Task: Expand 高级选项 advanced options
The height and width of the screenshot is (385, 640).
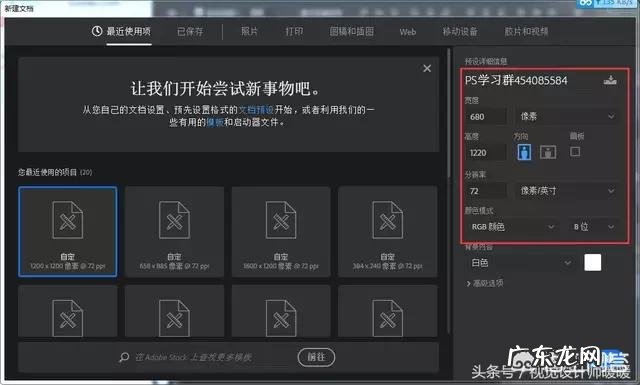Action: pos(484,283)
